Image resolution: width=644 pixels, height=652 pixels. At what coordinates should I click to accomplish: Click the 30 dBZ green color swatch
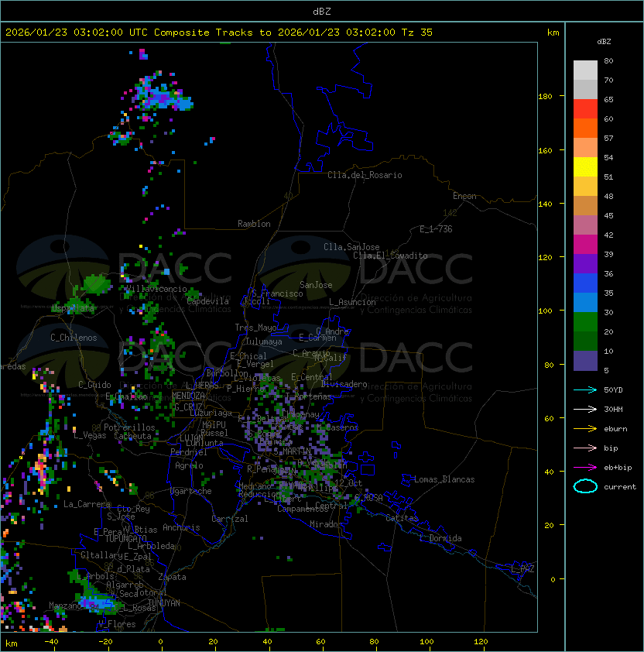click(585, 321)
